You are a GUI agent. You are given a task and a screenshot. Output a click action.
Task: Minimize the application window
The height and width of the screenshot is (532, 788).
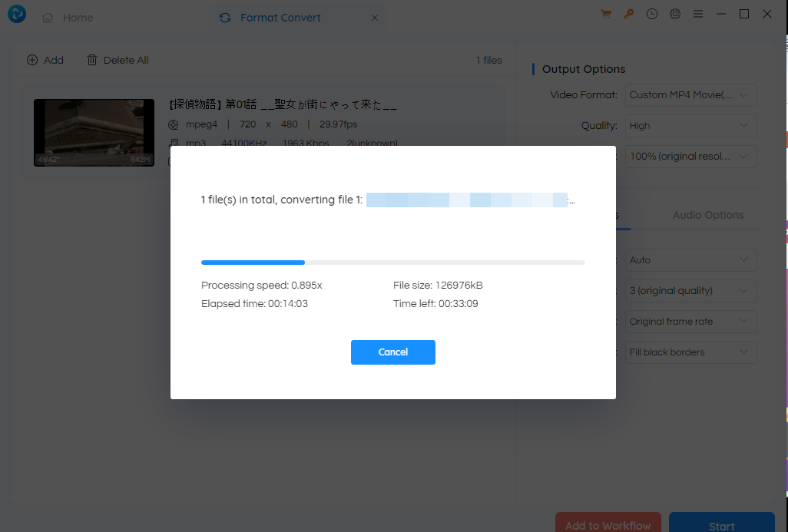point(721,14)
